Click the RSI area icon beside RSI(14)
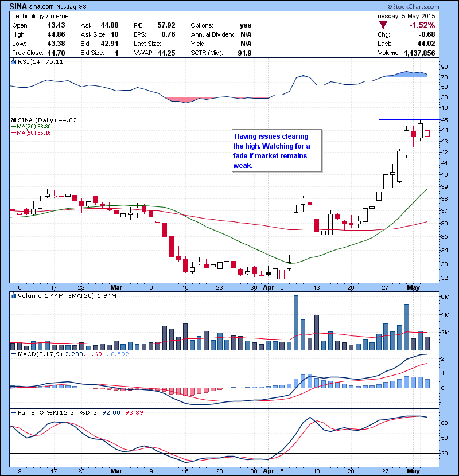459x476 pixels. click(13, 61)
